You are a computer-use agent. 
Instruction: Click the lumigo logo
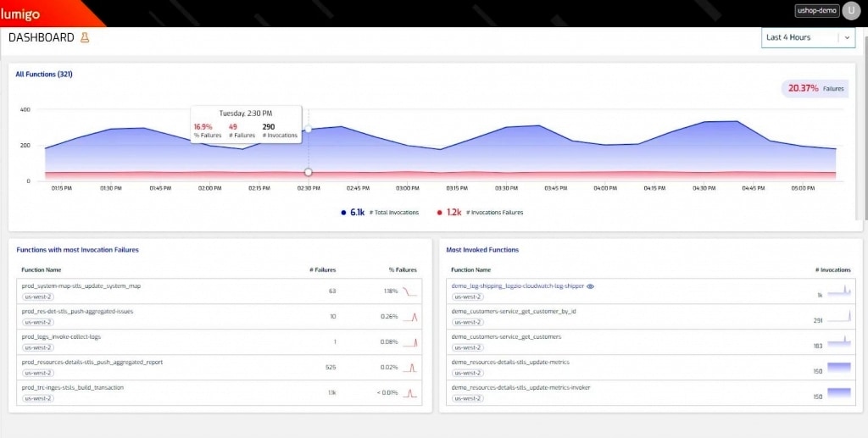tap(20, 14)
